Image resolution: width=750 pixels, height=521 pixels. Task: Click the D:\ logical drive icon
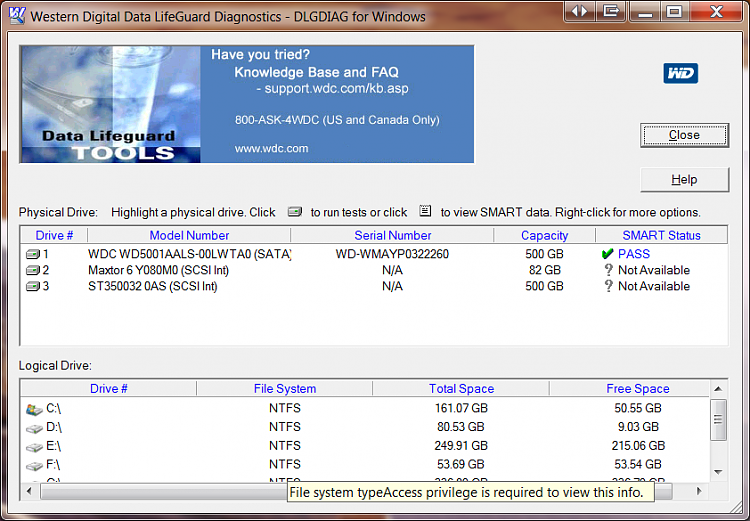[x=34, y=428]
